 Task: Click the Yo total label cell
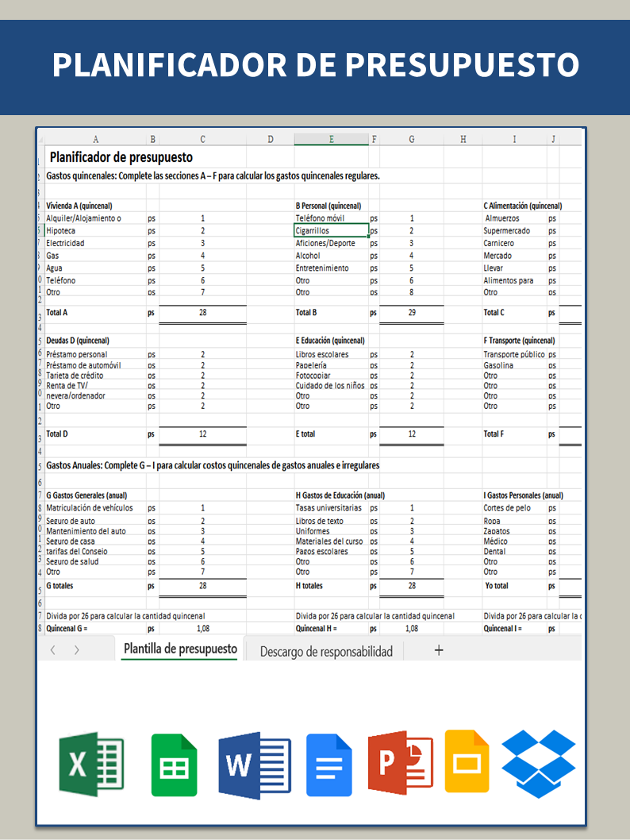pos(514,586)
